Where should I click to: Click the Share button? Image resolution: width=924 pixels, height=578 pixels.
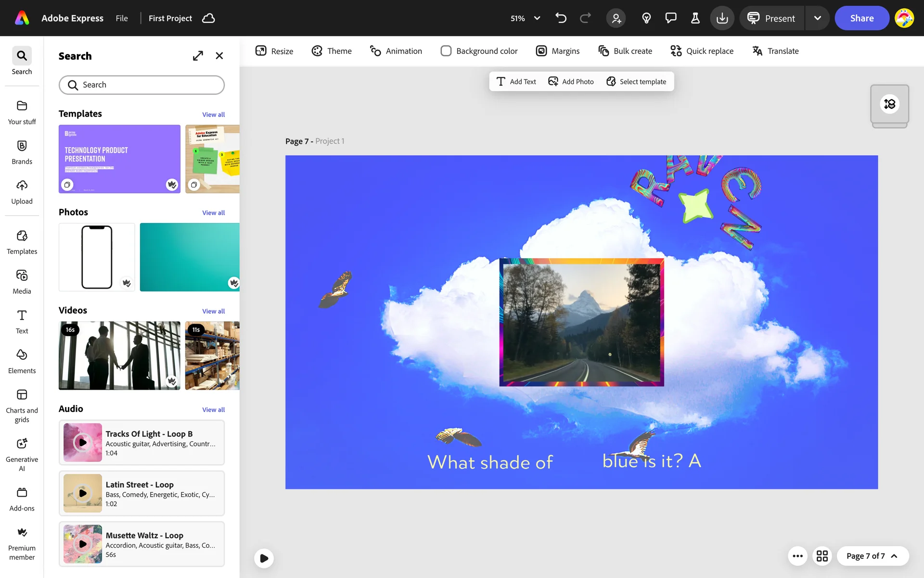861,18
